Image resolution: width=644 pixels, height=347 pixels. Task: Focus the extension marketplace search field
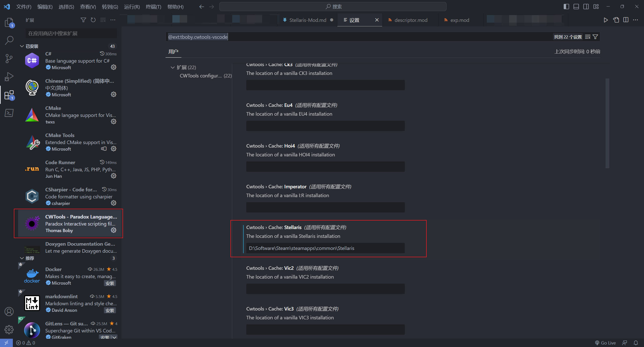pyautogui.click(x=71, y=33)
